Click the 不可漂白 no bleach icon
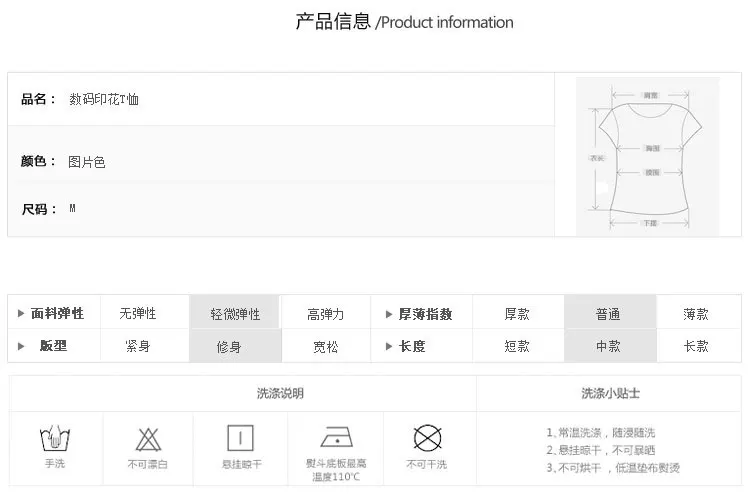Image resolution: width=750 pixels, height=503 pixels. [148, 439]
